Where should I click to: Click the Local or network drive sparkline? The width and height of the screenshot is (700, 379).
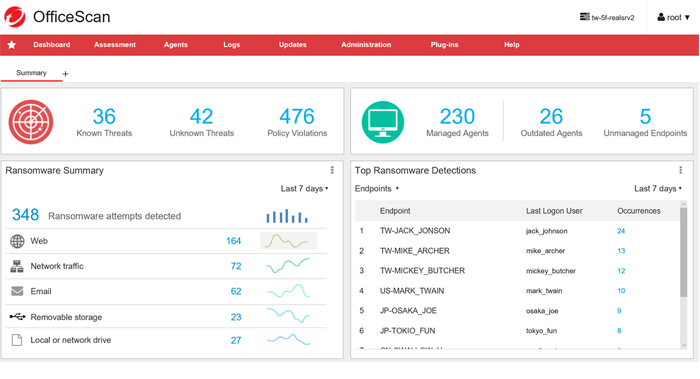coord(288,340)
